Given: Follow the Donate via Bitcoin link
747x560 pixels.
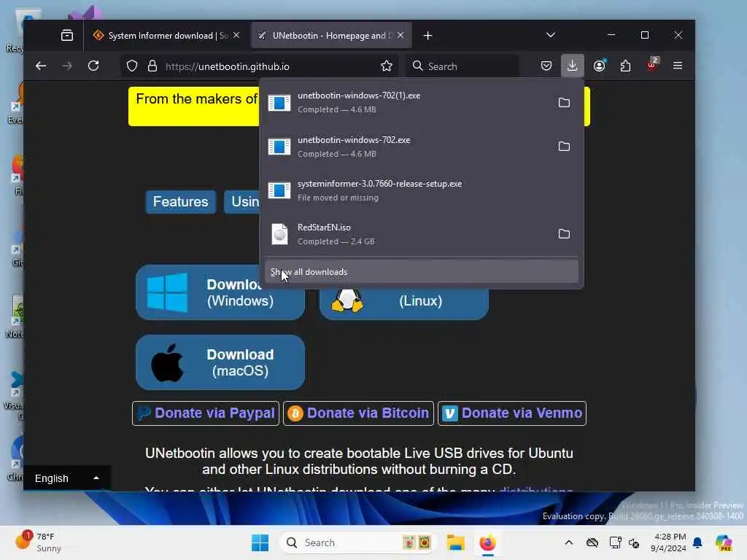Looking at the screenshot, I should (x=358, y=413).
